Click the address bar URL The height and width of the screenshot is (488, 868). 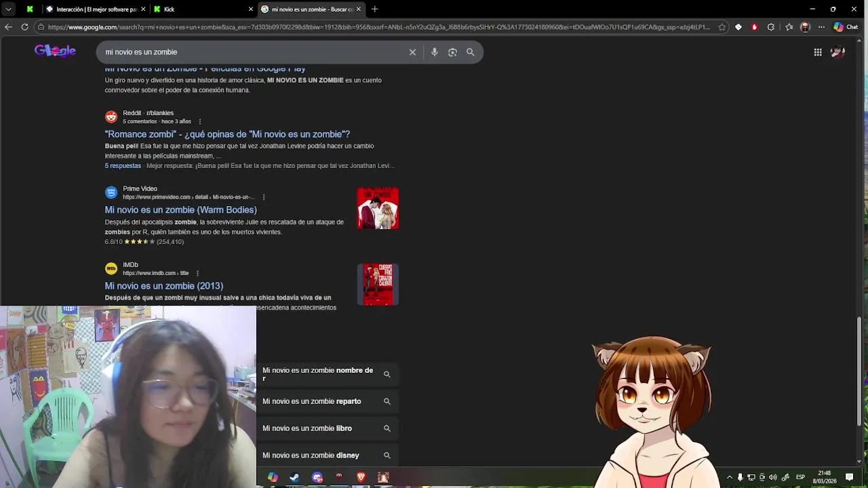tap(379, 27)
